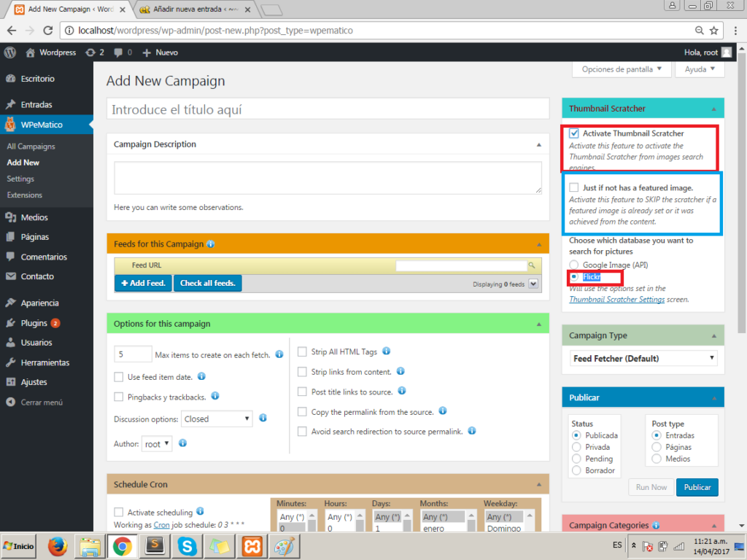The height and width of the screenshot is (560, 747).
Task: Click the search magnifier in Feed URL row
Action: click(x=532, y=265)
